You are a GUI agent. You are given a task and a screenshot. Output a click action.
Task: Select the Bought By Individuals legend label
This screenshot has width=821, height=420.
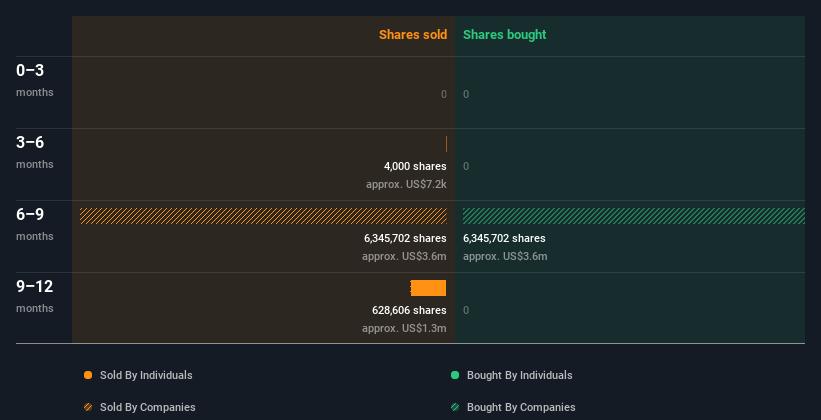(519, 375)
